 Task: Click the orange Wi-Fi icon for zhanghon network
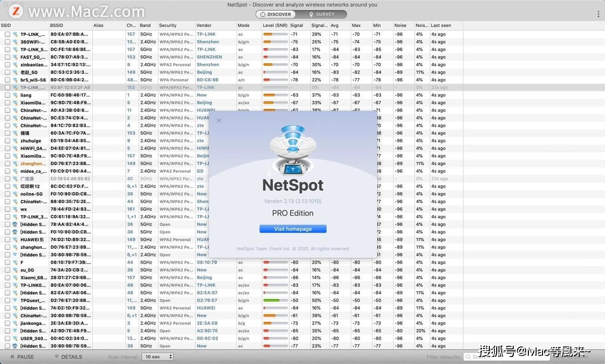15,164
